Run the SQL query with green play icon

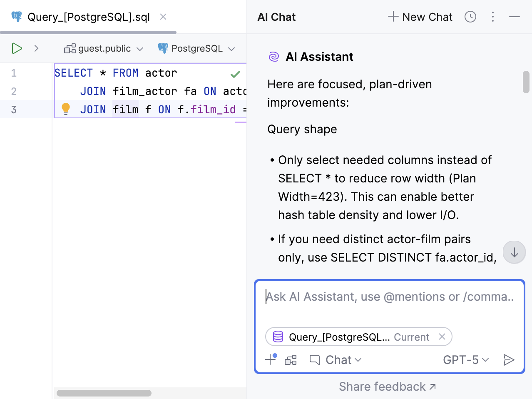pyautogui.click(x=17, y=48)
